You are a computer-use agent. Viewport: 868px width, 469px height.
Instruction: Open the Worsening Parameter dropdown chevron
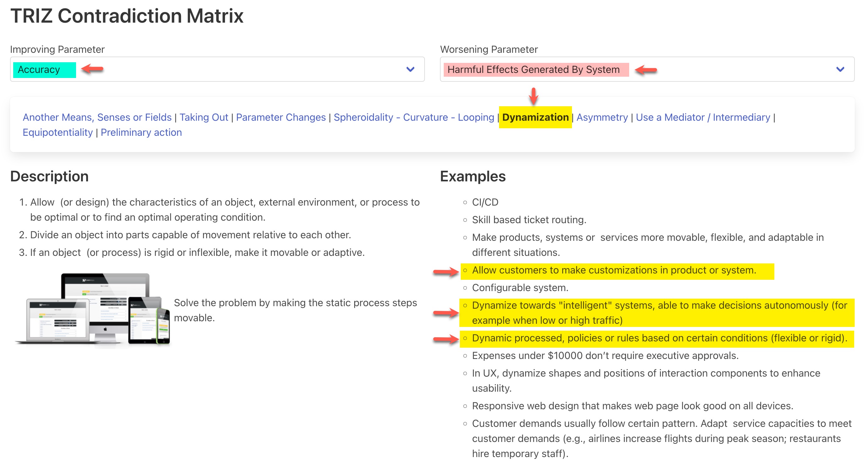click(x=840, y=69)
